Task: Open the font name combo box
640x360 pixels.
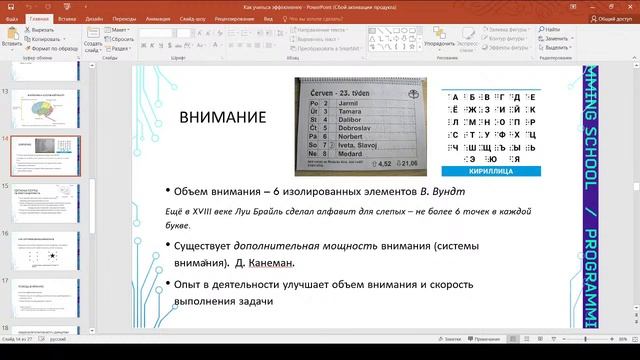Action: coord(158,33)
